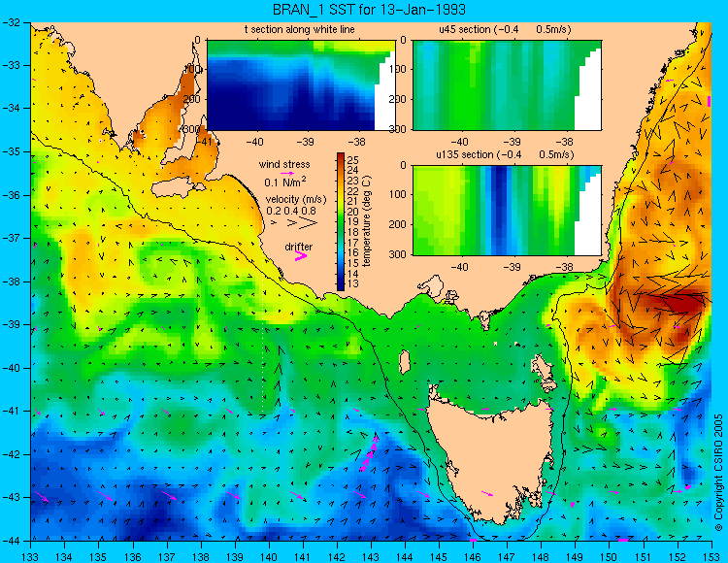Open the u45 section inset plot
The image size is (728, 563).
(507, 85)
